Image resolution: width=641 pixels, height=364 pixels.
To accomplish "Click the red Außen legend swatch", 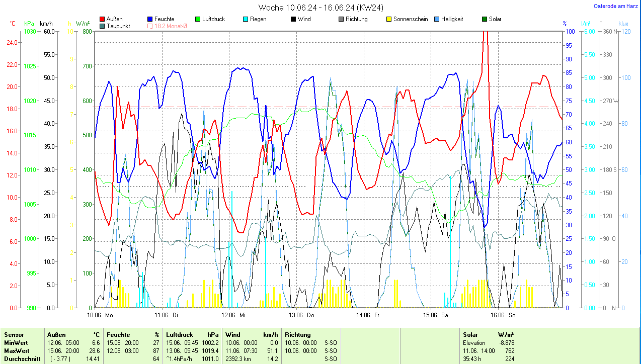I will [103, 19].
